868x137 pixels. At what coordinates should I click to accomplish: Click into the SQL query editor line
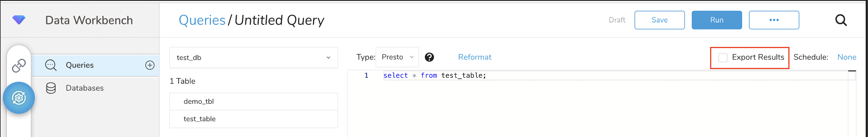[x=539, y=76]
